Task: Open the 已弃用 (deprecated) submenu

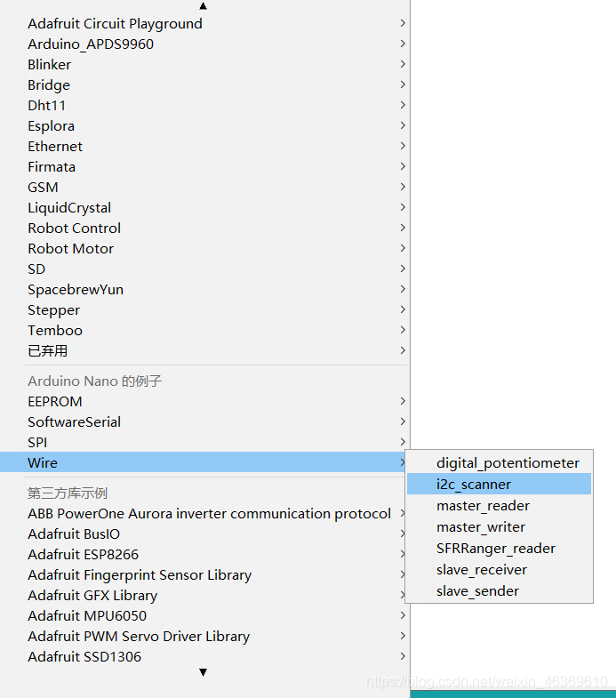Action: pyautogui.click(x=204, y=351)
